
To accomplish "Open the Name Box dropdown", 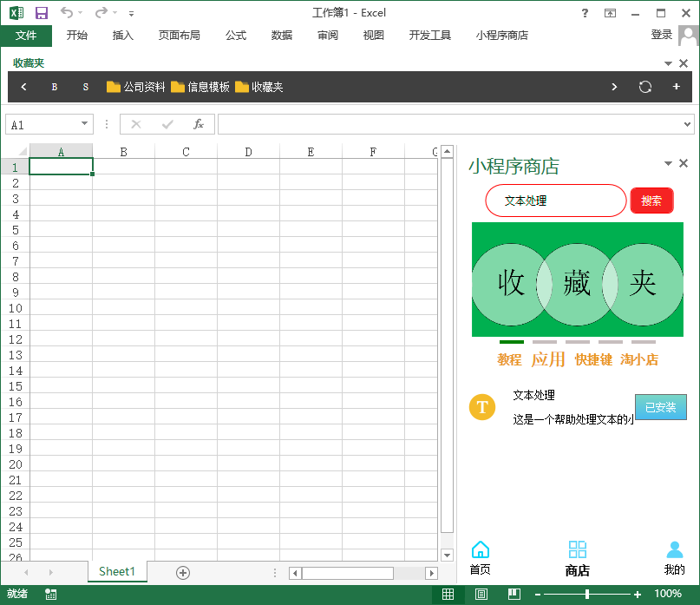I will (84, 124).
